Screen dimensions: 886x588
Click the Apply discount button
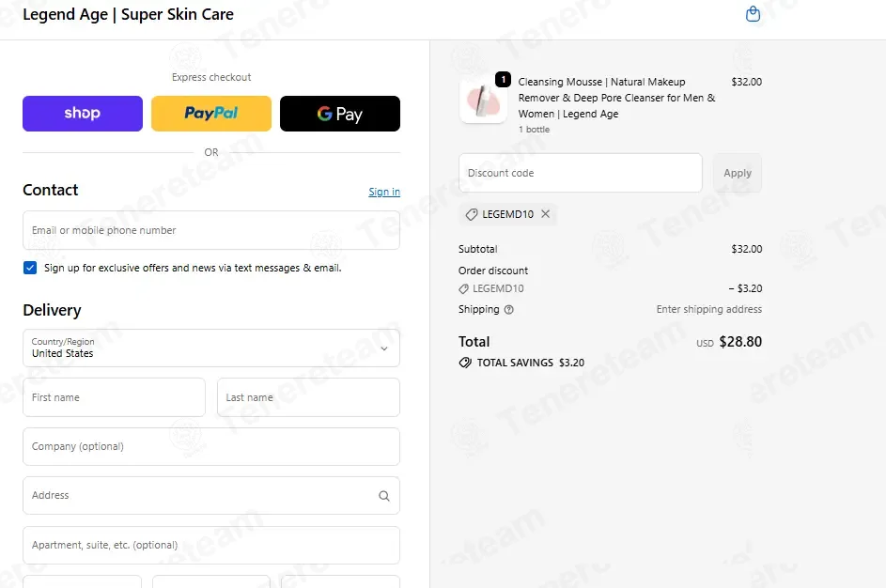click(738, 173)
